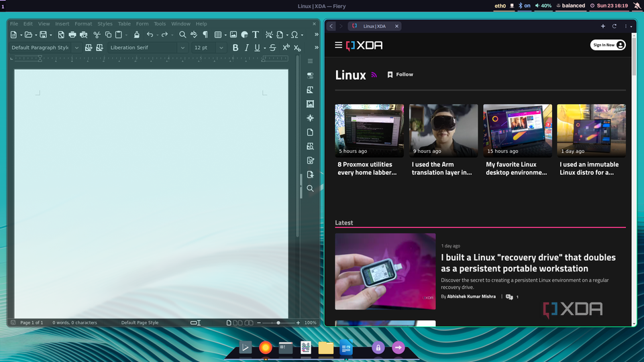Open the New document dropdown arrow
The width and height of the screenshot is (644, 362).
coord(21,35)
